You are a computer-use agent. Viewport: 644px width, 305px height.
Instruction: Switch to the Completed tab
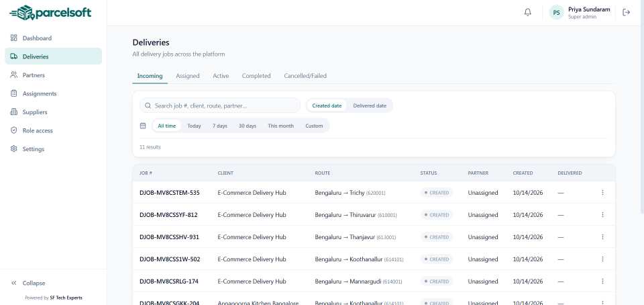click(x=256, y=76)
